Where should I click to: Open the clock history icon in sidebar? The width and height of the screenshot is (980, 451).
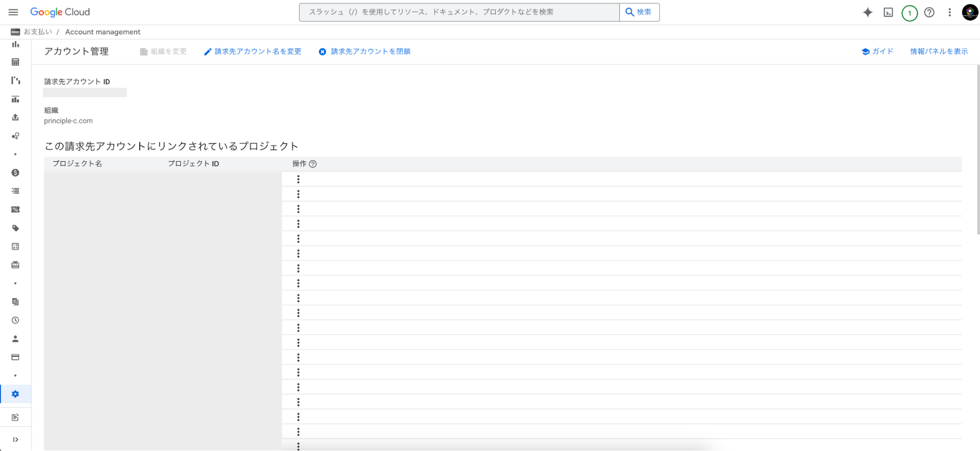coord(16,320)
